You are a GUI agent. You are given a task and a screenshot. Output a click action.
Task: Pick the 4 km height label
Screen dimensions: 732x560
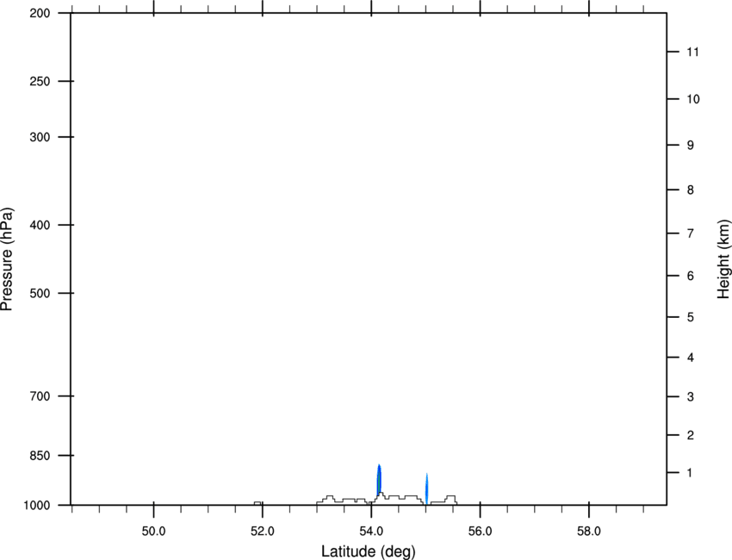point(690,358)
